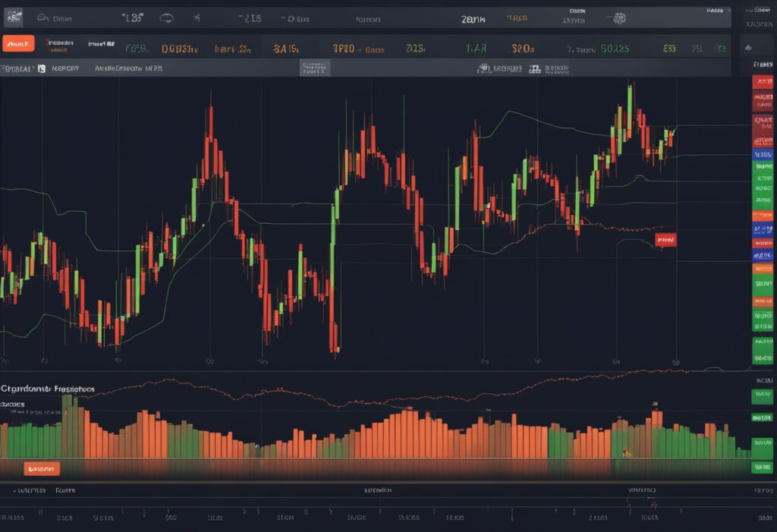Select the orange label right of "2ank"
The image size is (777, 532).
(x=517, y=18)
